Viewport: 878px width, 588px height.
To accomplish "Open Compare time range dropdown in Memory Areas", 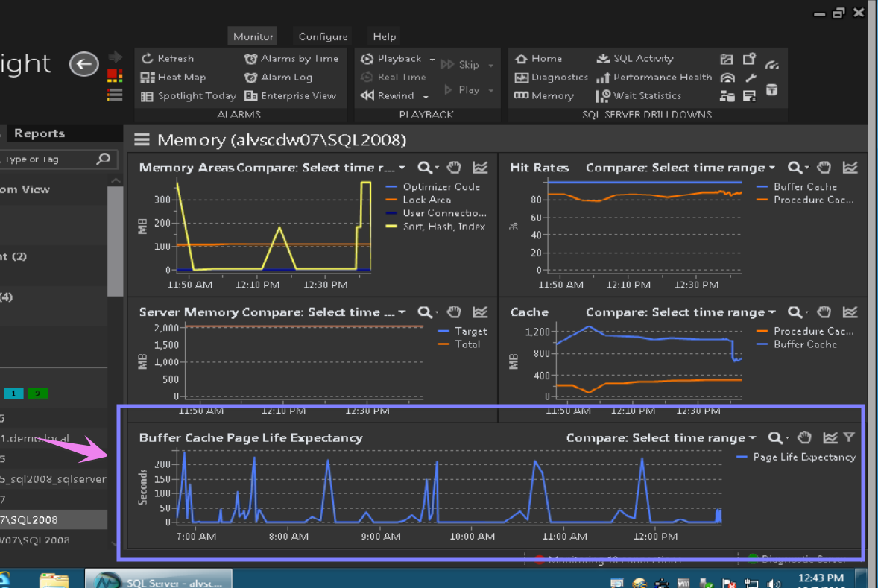I will click(x=320, y=168).
